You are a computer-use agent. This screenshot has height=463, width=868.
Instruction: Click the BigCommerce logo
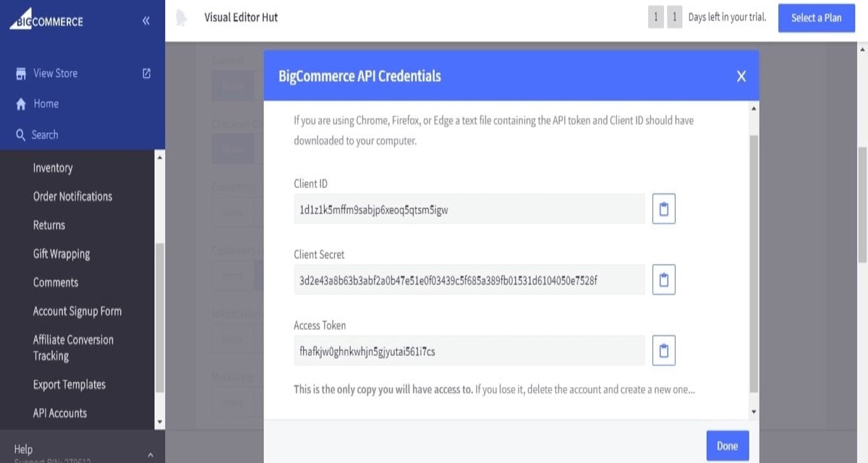point(47,20)
